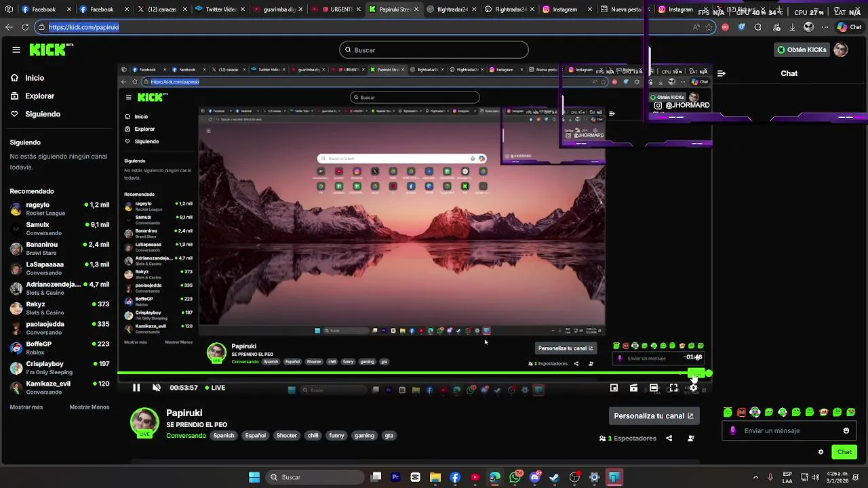Open WhatsApp from taskbar
Viewport: 868px width, 488px height.
click(x=515, y=477)
